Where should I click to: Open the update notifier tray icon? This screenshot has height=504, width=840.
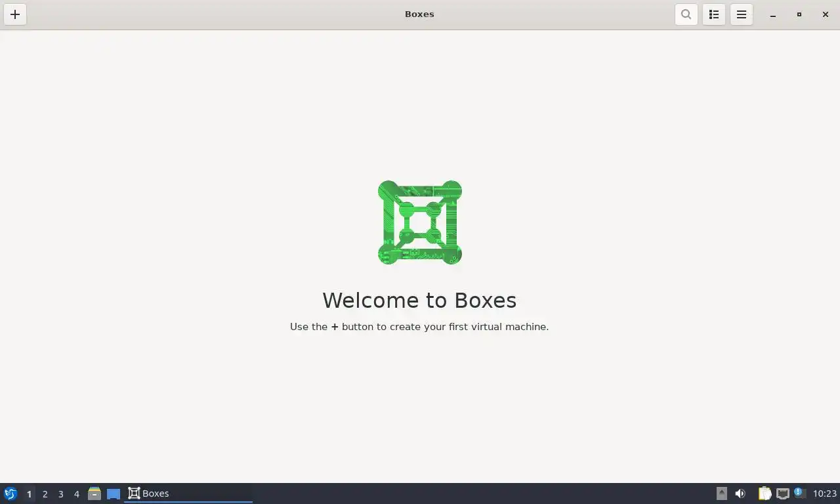pos(799,493)
